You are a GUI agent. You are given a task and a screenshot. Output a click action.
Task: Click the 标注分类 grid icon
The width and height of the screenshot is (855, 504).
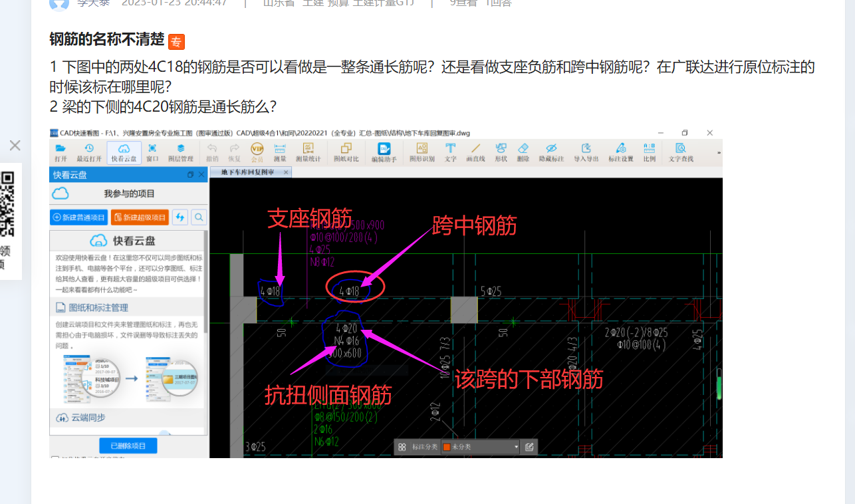[x=402, y=447]
